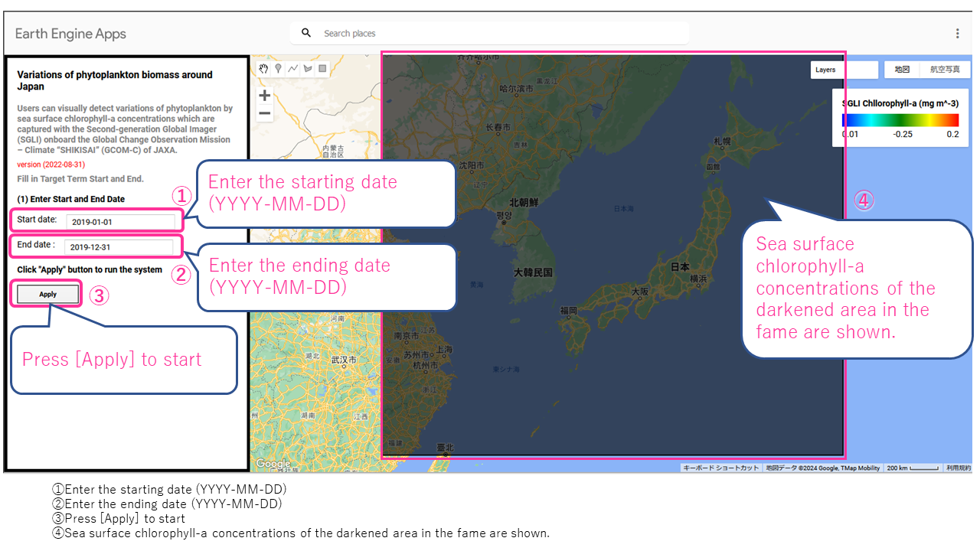Click the Earth Engine Apps title

pyautogui.click(x=70, y=34)
